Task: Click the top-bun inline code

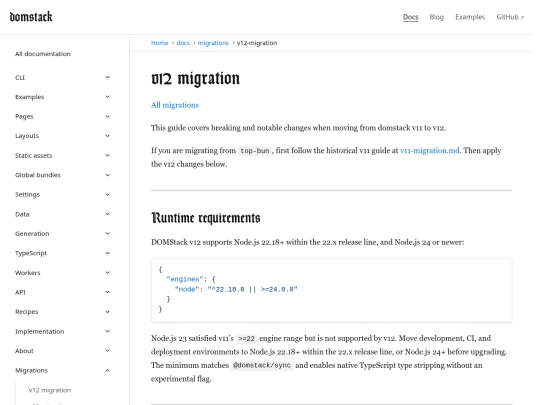Action: click(255, 151)
